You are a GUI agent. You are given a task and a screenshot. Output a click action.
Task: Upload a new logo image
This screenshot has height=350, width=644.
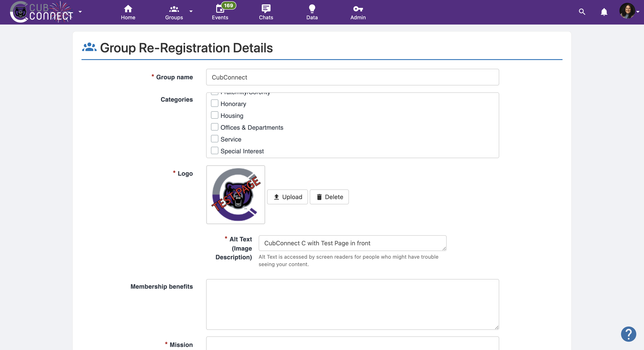287,197
